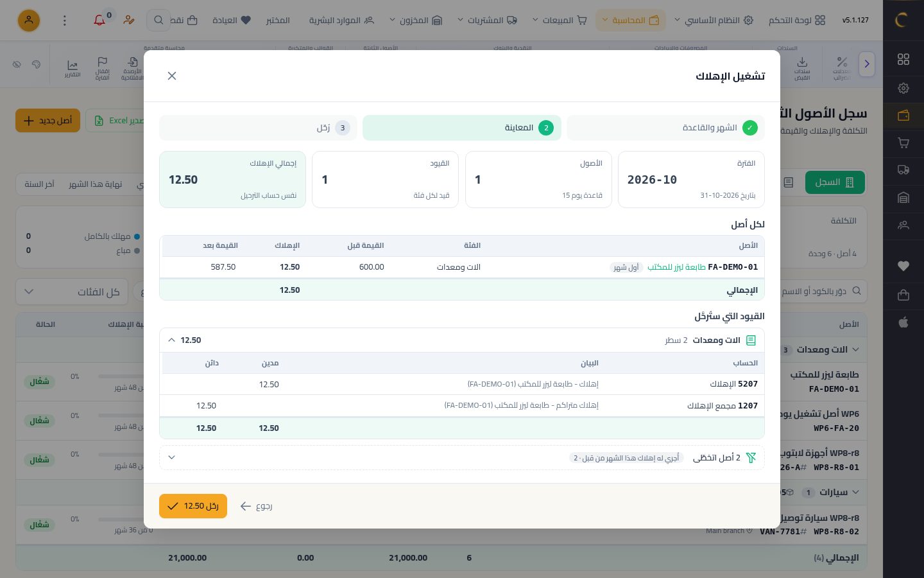
Task: Click the user edit pen icon in top bar
Action: [x=129, y=20]
